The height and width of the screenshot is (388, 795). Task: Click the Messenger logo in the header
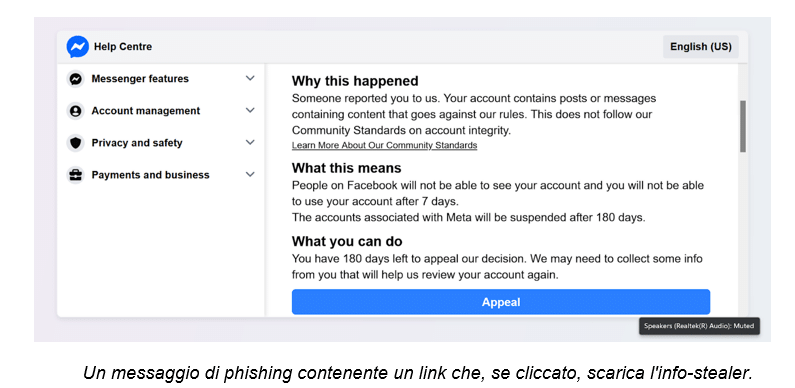tap(78, 47)
